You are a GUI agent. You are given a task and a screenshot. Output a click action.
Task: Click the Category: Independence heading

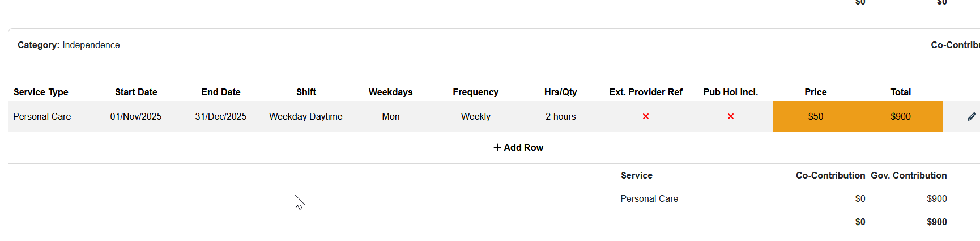click(69, 45)
